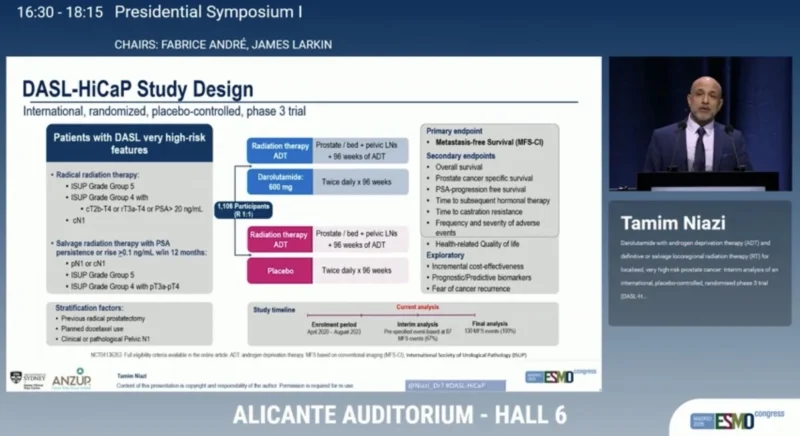Screen dimensions: 800x436
Task: Click 'CHAIRS: FABRICE ANDRÉ, JAMES LARKIN' line
Action: [223, 45]
